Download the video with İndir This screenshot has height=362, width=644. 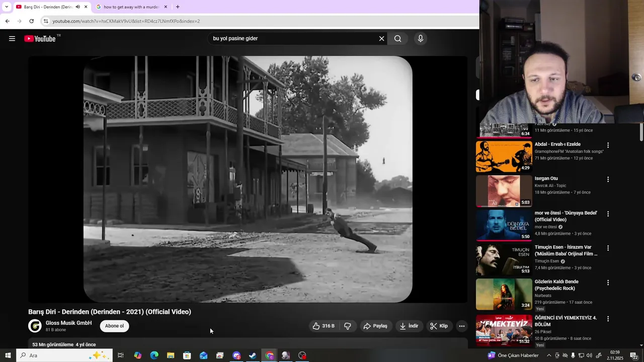pos(409,326)
